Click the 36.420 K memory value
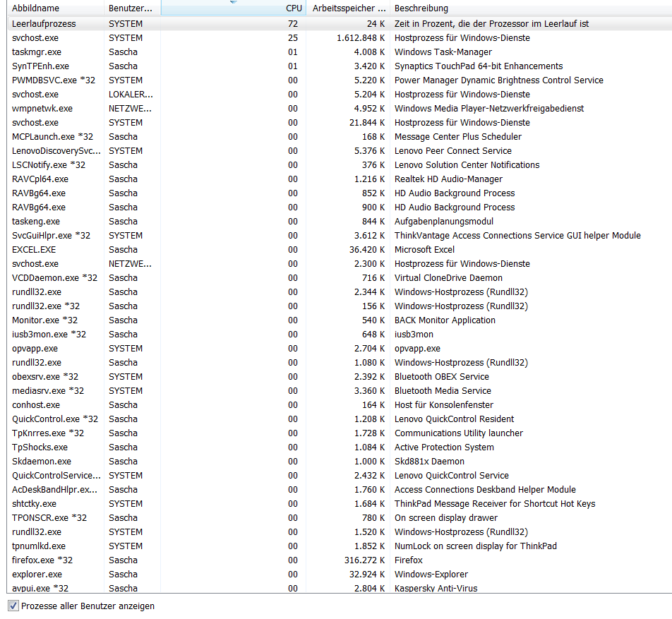Viewport: 672px width, 619px height. 367,249
